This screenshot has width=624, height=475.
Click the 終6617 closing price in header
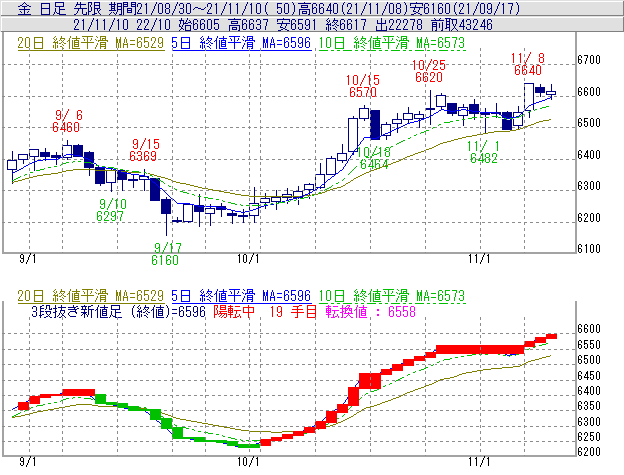click(x=345, y=25)
